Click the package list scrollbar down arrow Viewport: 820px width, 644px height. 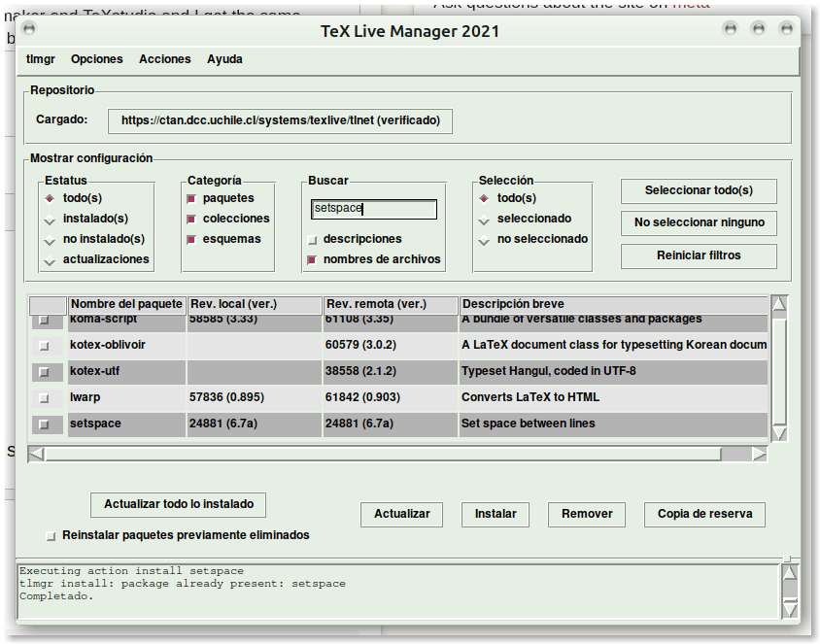point(778,431)
